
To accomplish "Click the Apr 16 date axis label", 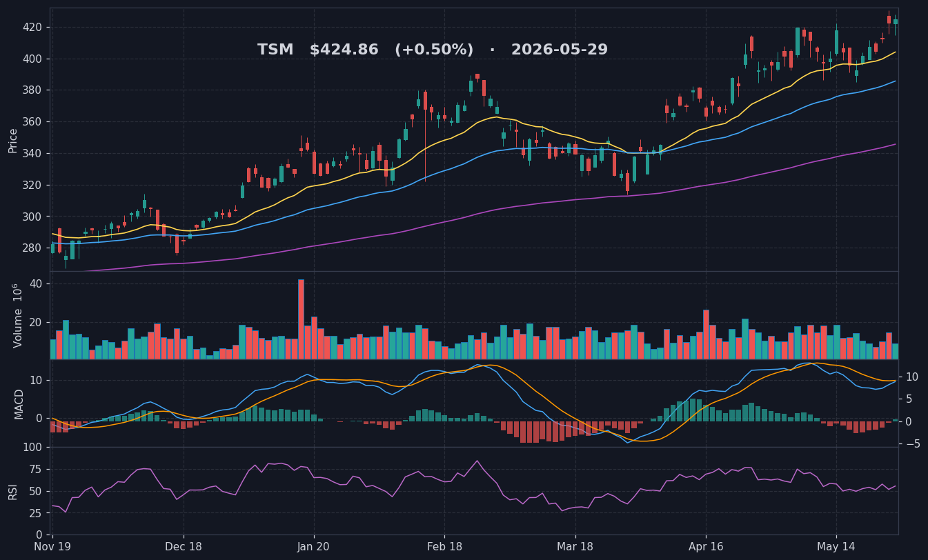I will tap(706, 547).
